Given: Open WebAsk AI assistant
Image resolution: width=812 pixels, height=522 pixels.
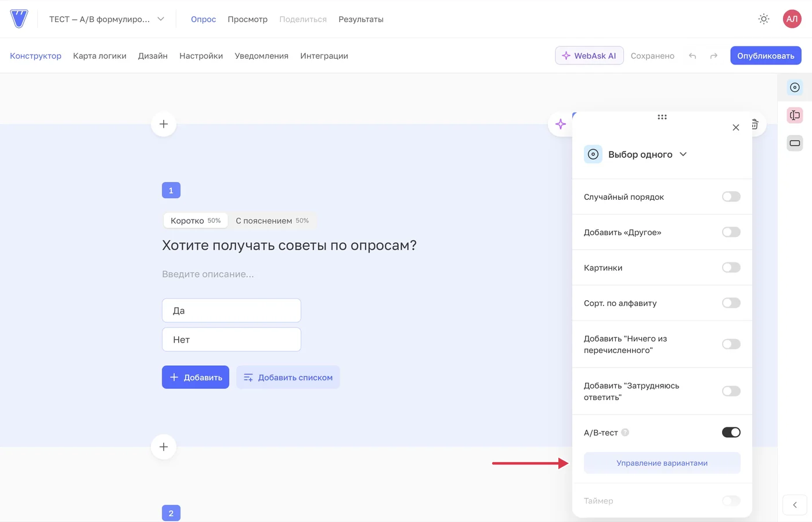Looking at the screenshot, I should [x=589, y=56].
